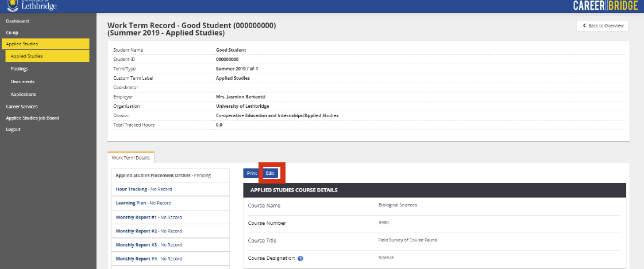Viewport: 644px width, 269px height.
Task: Click the Division value text
Action: pos(277,116)
